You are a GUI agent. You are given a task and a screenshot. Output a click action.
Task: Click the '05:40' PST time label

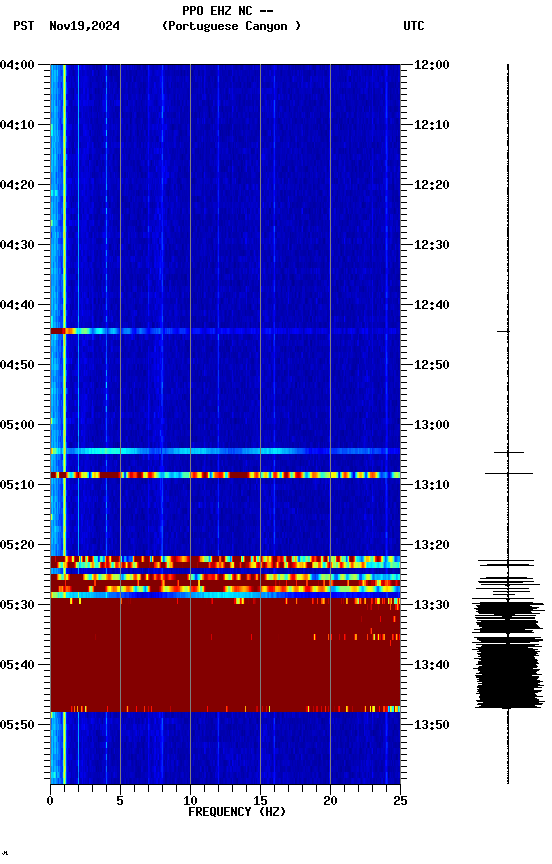(x=17, y=665)
